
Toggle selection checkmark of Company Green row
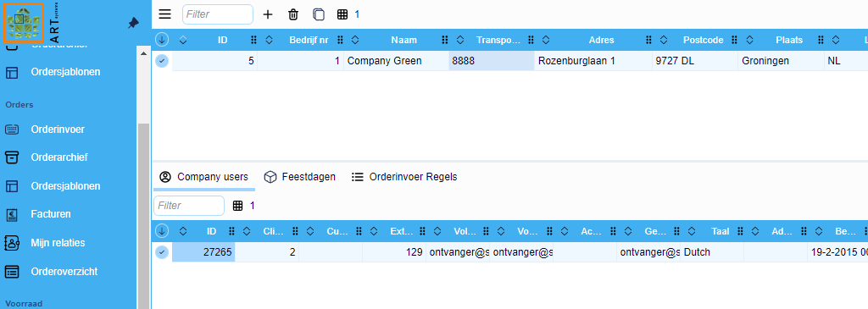pos(162,61)
